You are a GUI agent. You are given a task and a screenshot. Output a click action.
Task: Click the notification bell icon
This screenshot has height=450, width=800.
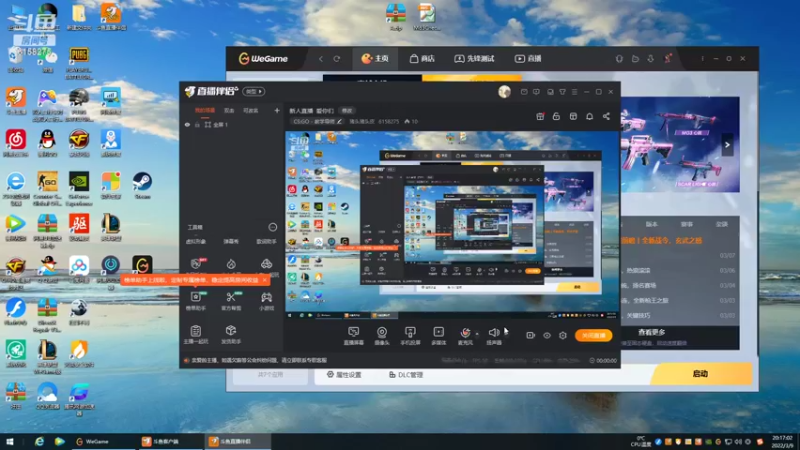(x=589, y=116)
